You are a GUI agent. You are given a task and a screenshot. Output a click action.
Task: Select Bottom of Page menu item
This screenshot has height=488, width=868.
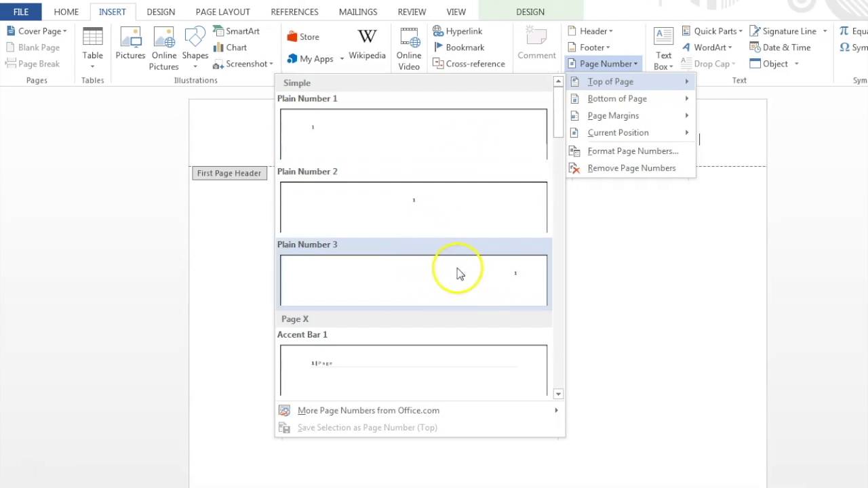click(631, 99)
